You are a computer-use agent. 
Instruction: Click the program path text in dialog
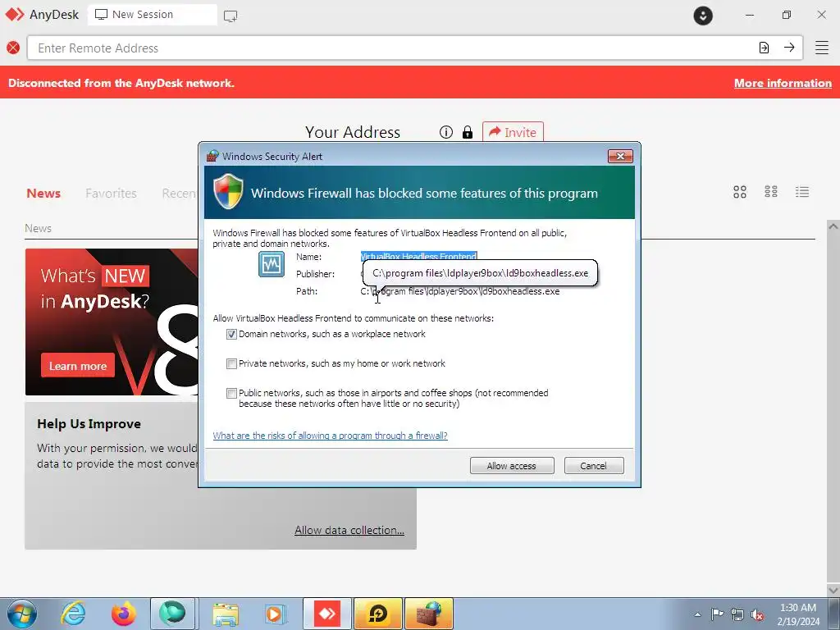coord(459,291)
